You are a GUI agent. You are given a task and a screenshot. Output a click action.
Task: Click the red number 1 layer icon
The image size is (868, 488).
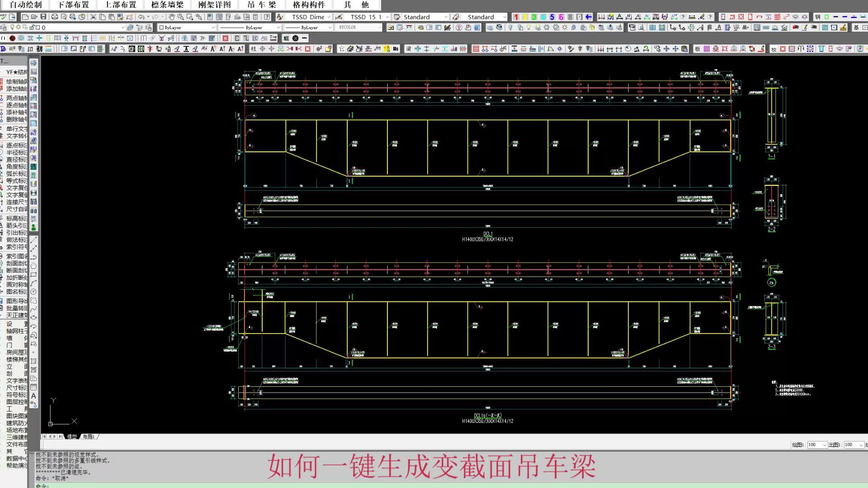coord(516,17)
